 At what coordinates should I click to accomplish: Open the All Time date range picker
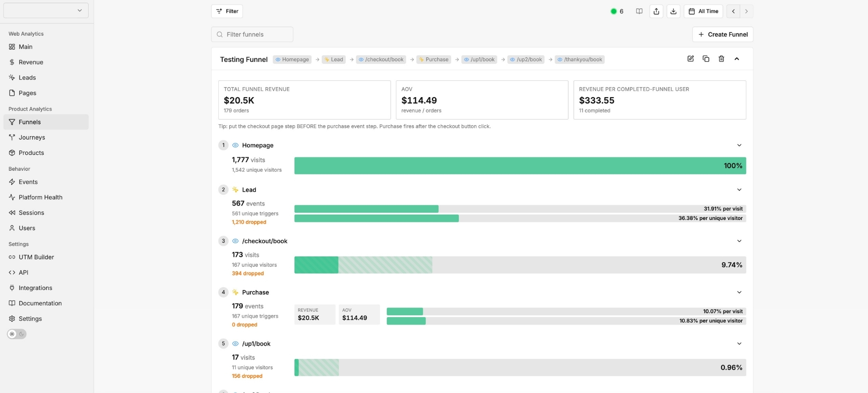click(x=703, y=11)
